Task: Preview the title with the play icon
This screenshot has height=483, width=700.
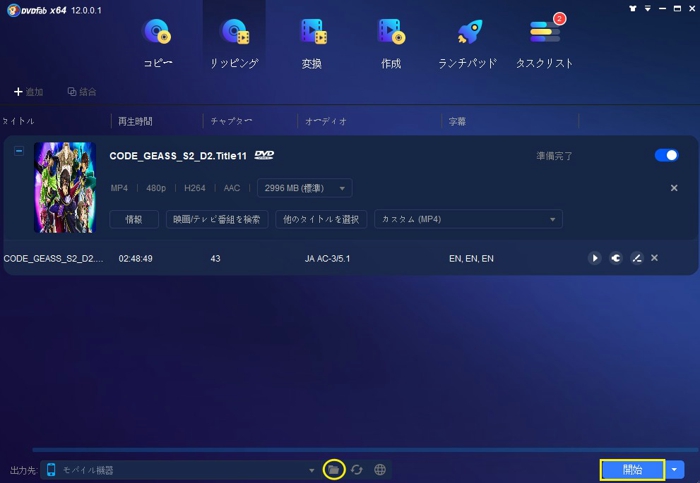Action: [x=594, y=258]
